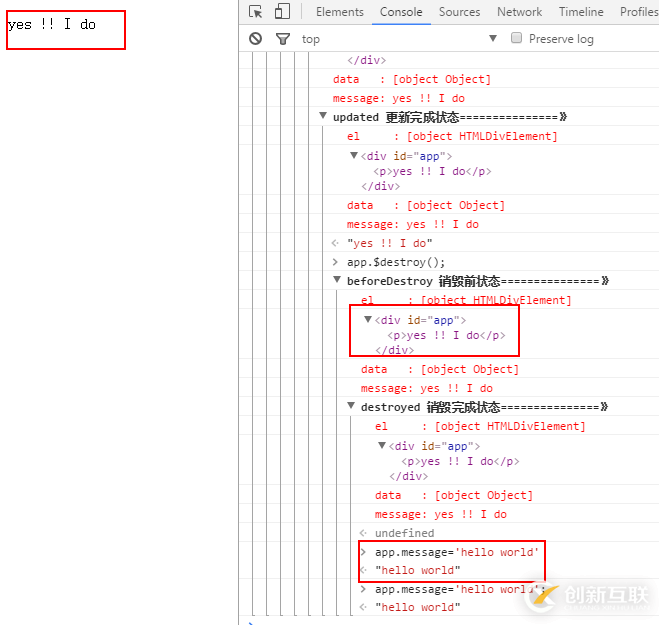Select the app.$destroy(); command line

tap(395, 262)
